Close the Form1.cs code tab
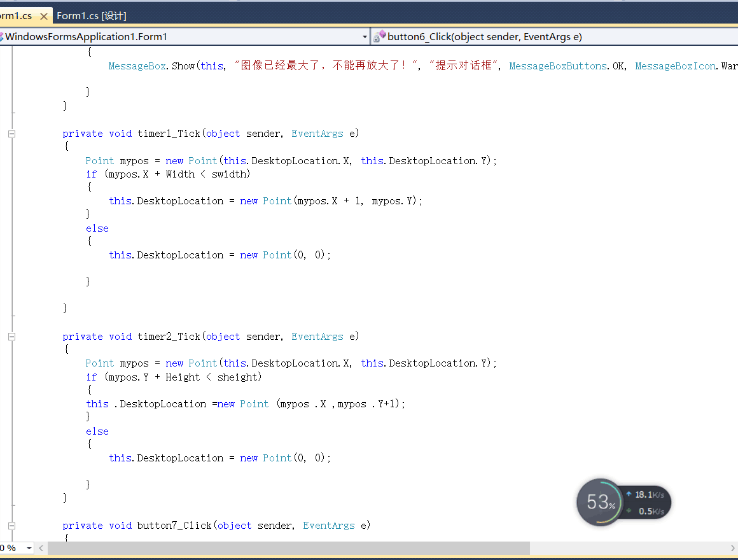The height and width of the screenshot is (560, 738). 44,16
